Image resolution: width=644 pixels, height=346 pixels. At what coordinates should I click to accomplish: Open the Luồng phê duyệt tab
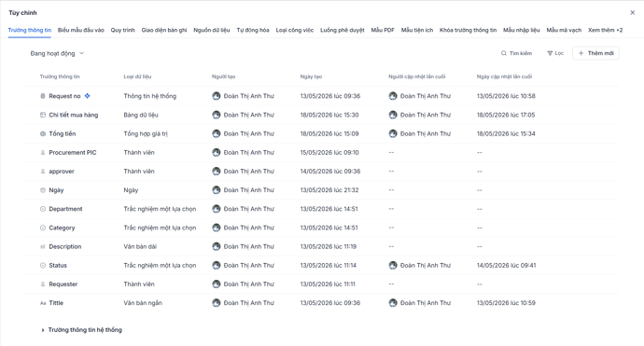(x=343, y=30)
